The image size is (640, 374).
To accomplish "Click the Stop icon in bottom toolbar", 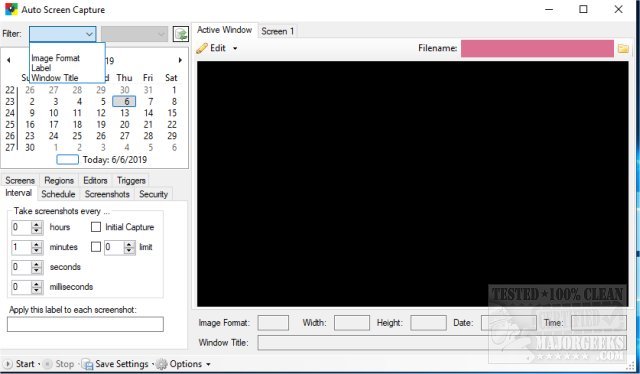I will tap(47, 364).
